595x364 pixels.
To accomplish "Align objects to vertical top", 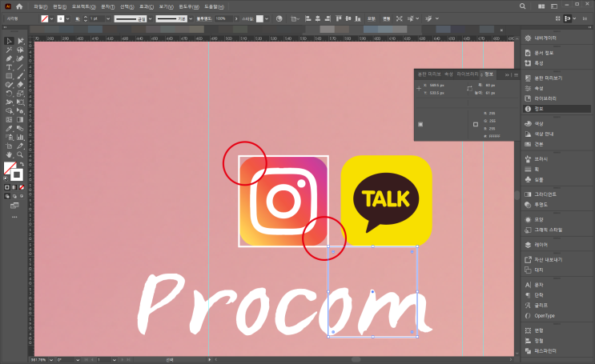I will pos(339,18).
